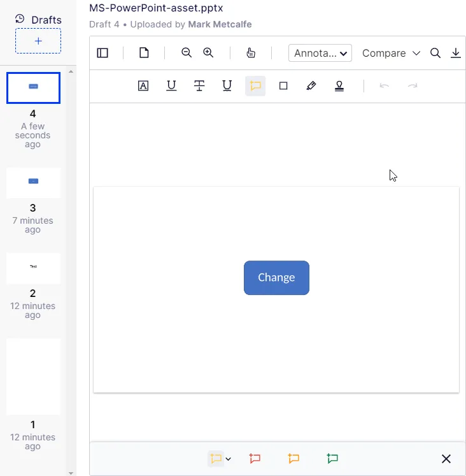The width and height of the screenshot is (466, 476).
Task: Choose the green callout color preset
Action: 332,458
